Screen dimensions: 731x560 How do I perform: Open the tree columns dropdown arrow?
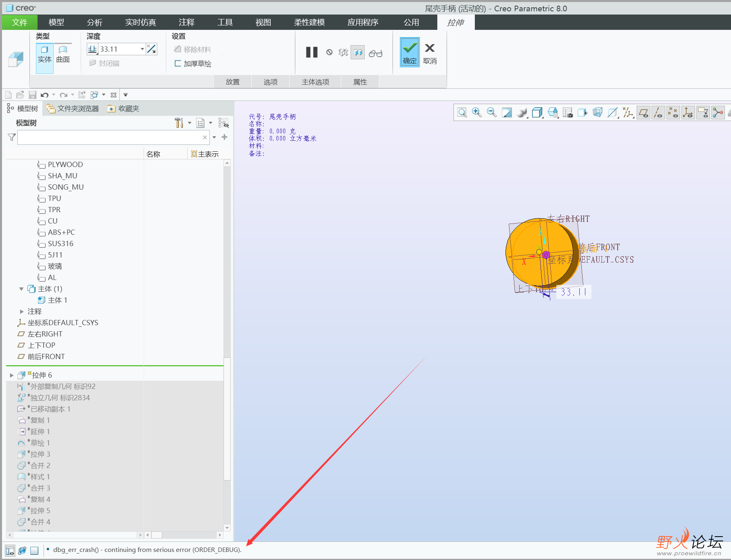tap(211, 123)
